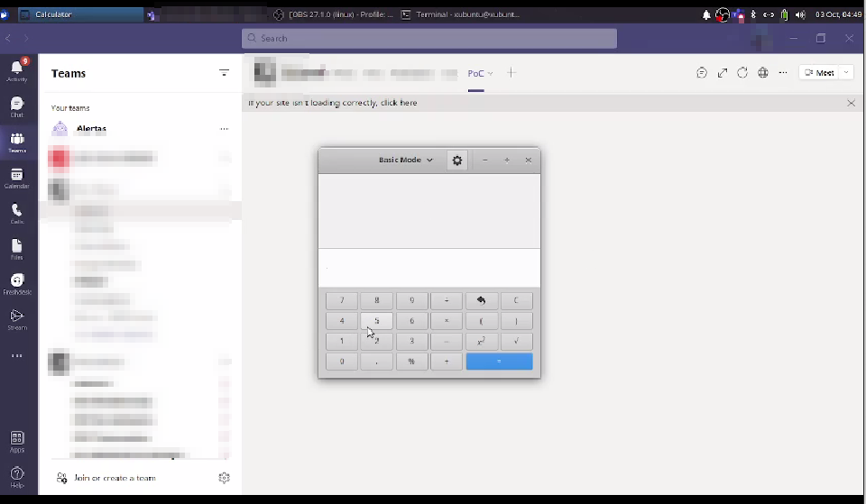The height and width of the screenshot is (504, 866).
Task: Expand the dropdown arrow beside Meet
Action: [846, 73]
